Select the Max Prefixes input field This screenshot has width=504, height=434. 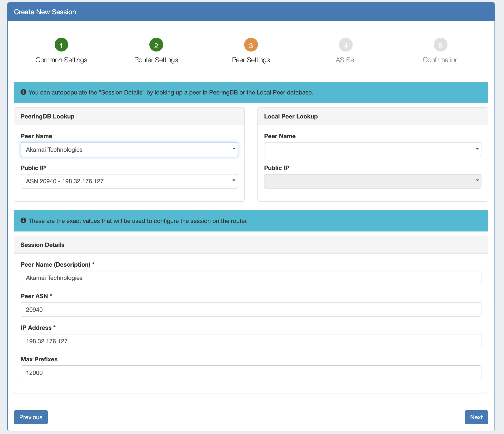click(x=251, y=373)
